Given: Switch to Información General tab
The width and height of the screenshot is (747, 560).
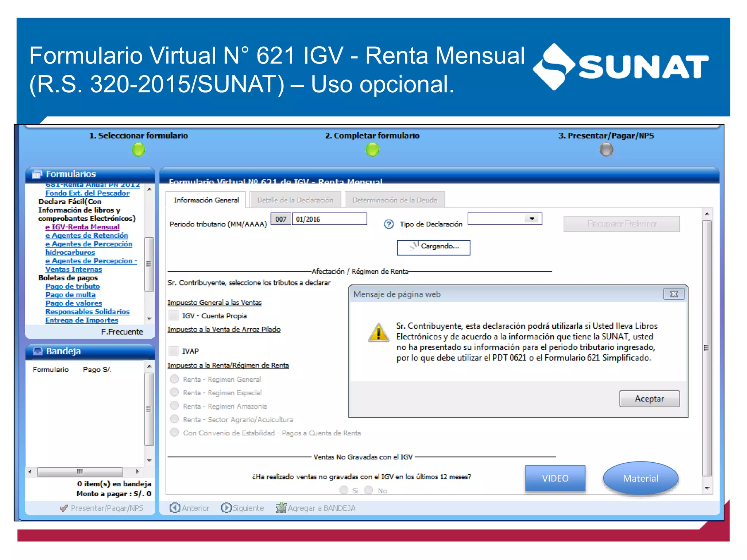Looking at the screenshot, I should (206, 200).
